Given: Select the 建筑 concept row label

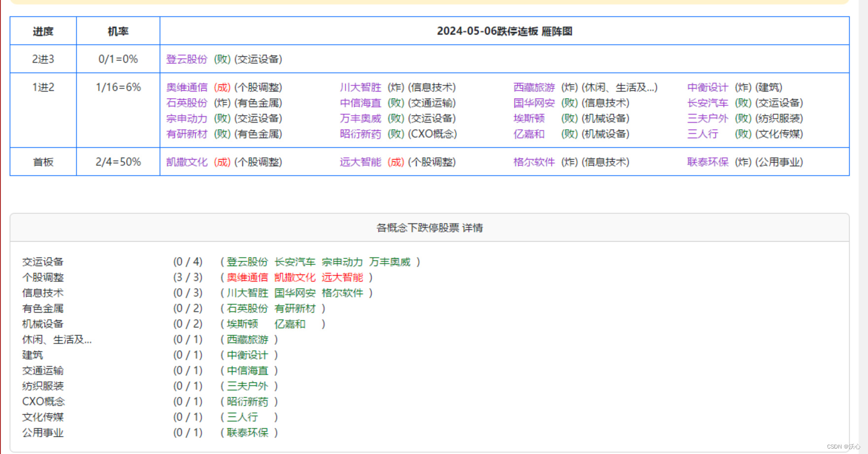Looking at the screenshot, I should point(33,355).
